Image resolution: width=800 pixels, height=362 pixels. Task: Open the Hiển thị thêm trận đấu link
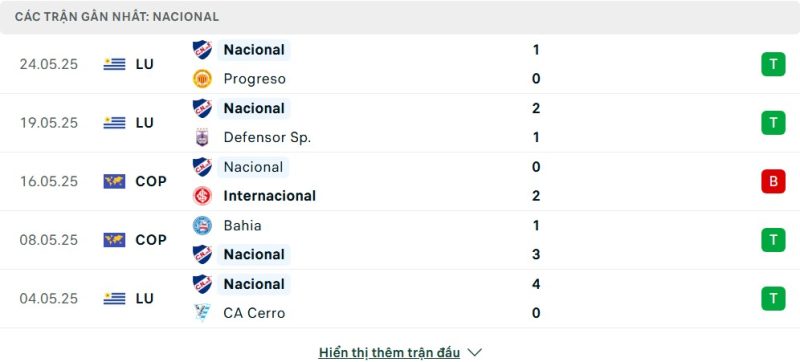[389, 352]
